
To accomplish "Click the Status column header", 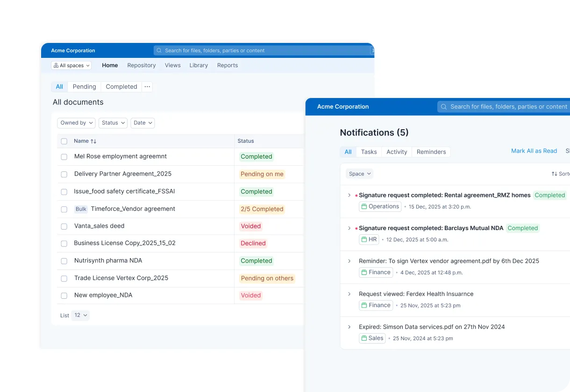I will [x=246, y=141].
